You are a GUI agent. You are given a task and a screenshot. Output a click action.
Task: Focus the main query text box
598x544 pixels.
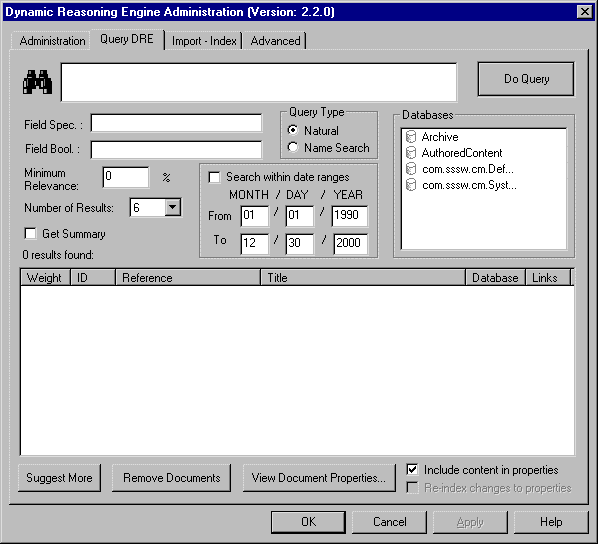[x=259, y=82]
